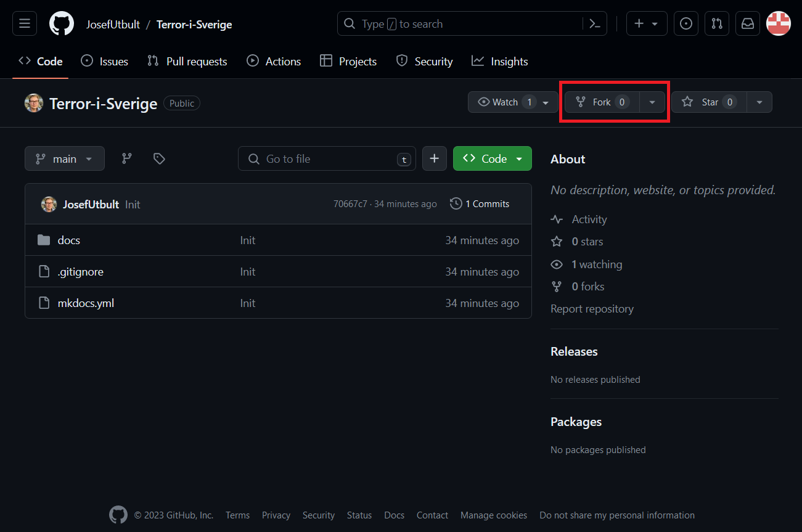Open commit hash 70667c7
Screen dimensions: 802x532
pyautogui.click(x=350, y=204)
